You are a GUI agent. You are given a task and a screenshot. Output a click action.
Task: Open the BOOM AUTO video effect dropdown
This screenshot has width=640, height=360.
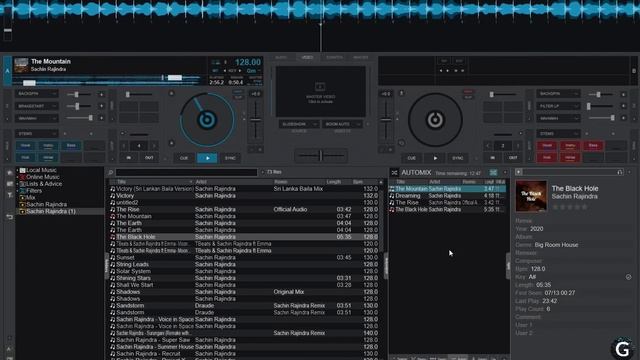pos(342,124)
